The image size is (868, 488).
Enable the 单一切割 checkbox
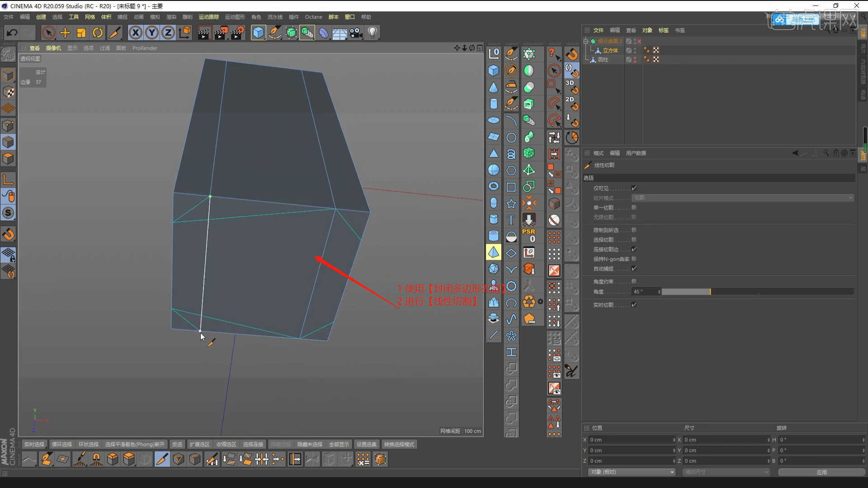point(634,207)
